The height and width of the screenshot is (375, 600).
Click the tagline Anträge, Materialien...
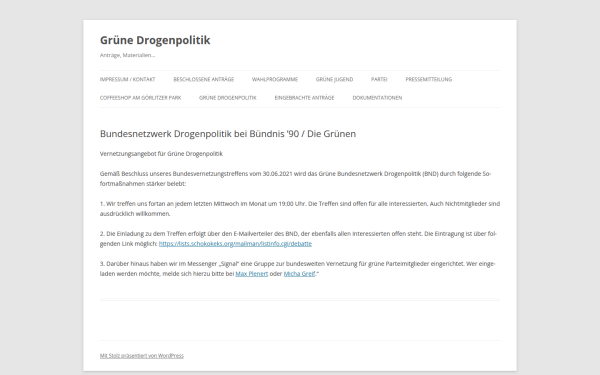tap(127, 55)
